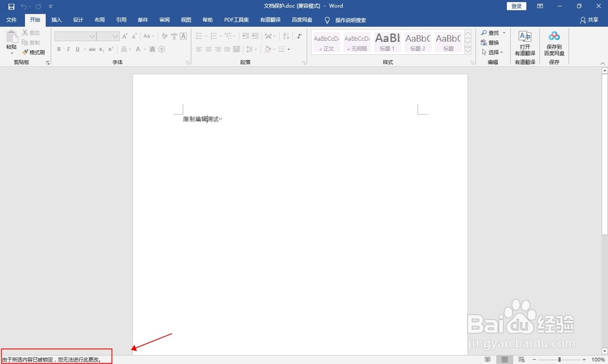Screen dimensions: 608x364
Task: Toggle bold formatting
Action: [59, 49]
